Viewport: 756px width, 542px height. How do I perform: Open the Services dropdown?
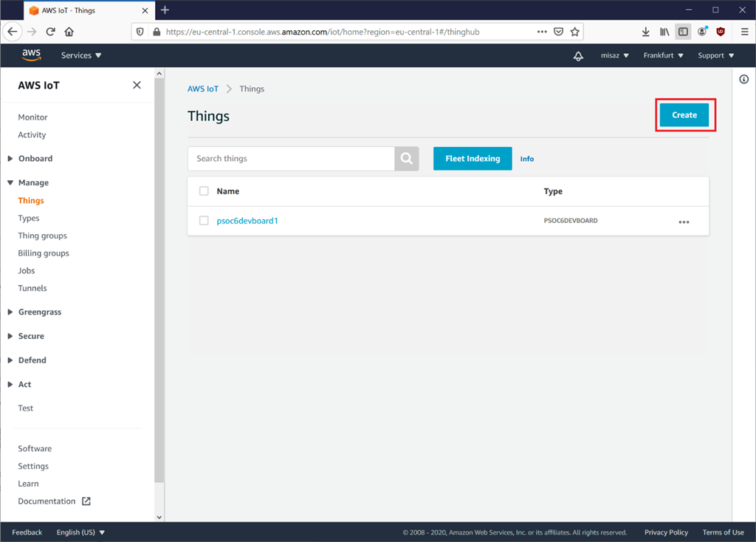[81, 55]
